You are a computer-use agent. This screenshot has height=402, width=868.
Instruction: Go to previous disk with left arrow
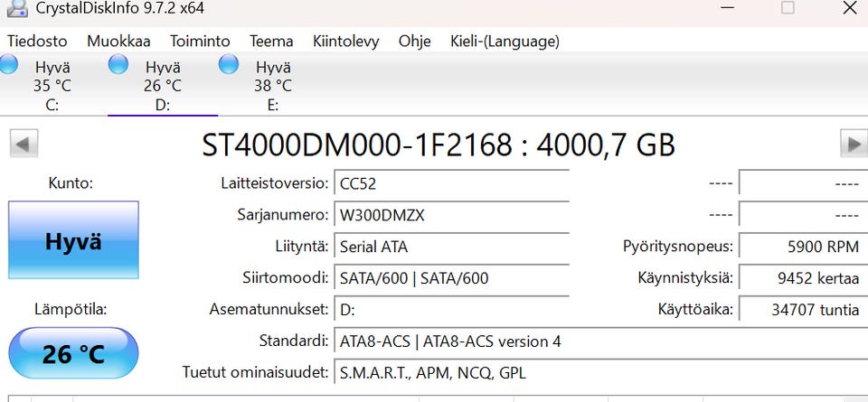[x=24, y=144]
